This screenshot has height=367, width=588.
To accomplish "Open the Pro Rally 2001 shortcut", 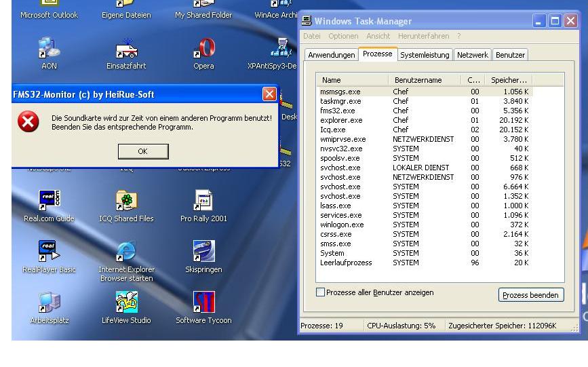I will point(203,201).
